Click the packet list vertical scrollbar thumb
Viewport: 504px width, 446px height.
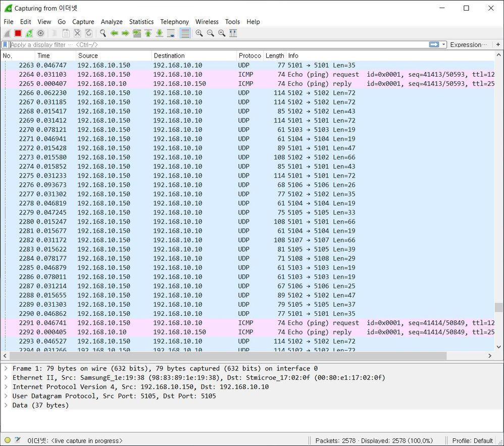pos(498,307)
